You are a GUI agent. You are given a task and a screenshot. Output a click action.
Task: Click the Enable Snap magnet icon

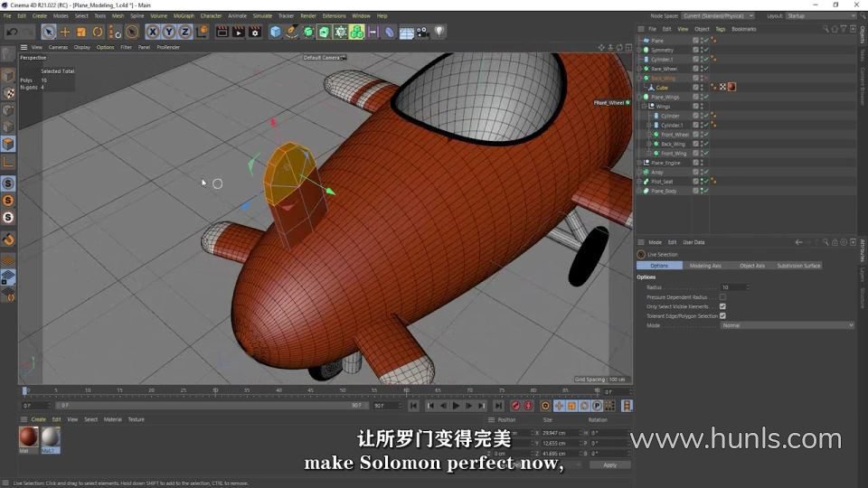[8, 239]
